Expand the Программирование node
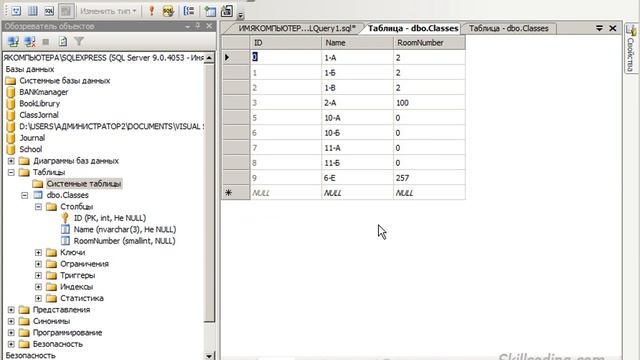640x360 pixels. click(x=11, y=332)
